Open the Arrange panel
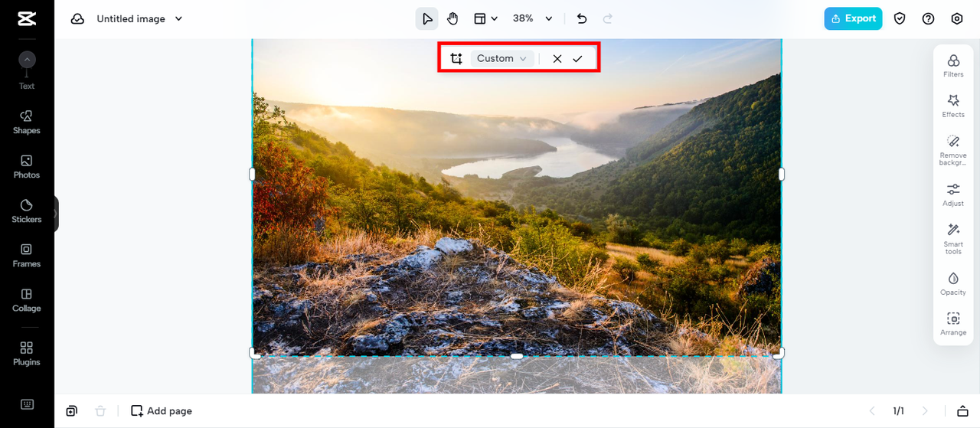 pos(953,324)
